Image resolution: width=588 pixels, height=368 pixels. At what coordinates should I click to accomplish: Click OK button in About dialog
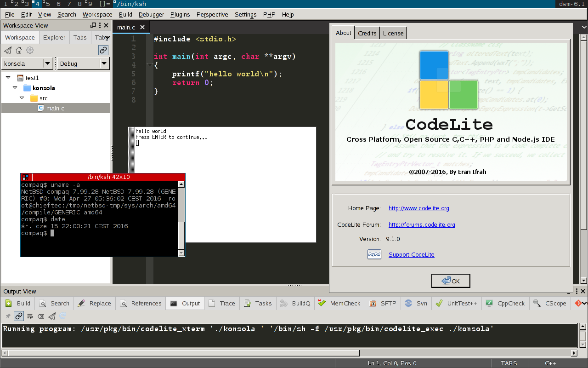click(451, 281)
